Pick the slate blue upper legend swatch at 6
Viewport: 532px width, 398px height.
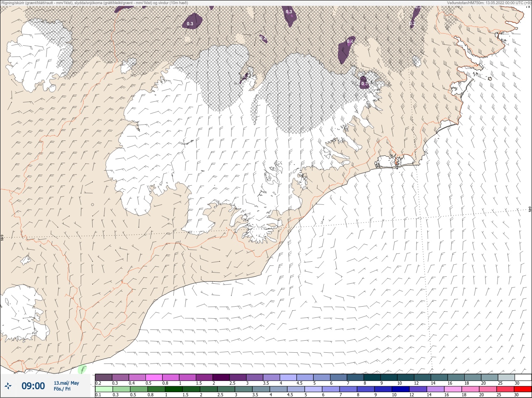coord(338,377)
